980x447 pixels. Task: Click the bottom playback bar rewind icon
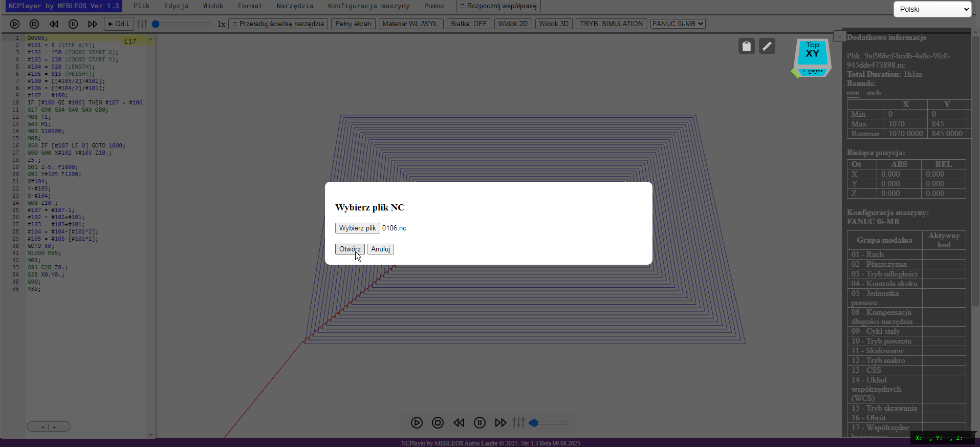tap(459, 423)
